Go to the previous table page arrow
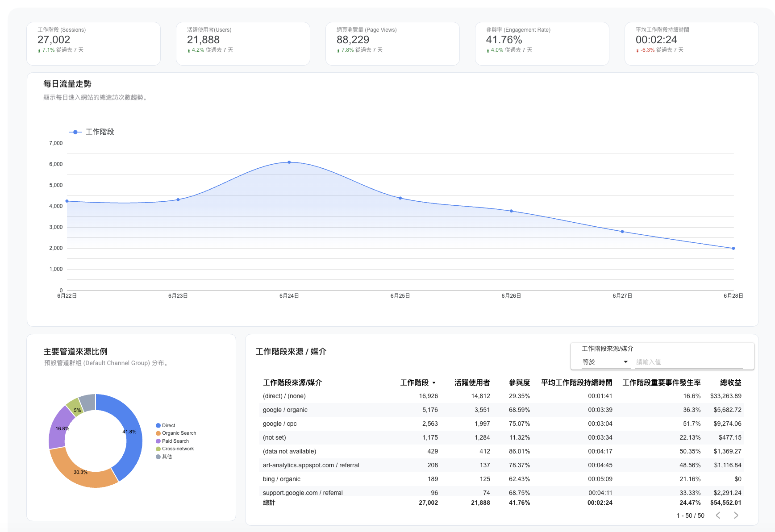The height and width of the screenshot is (532, 775). pyautogui.click(x=718, y=515)
